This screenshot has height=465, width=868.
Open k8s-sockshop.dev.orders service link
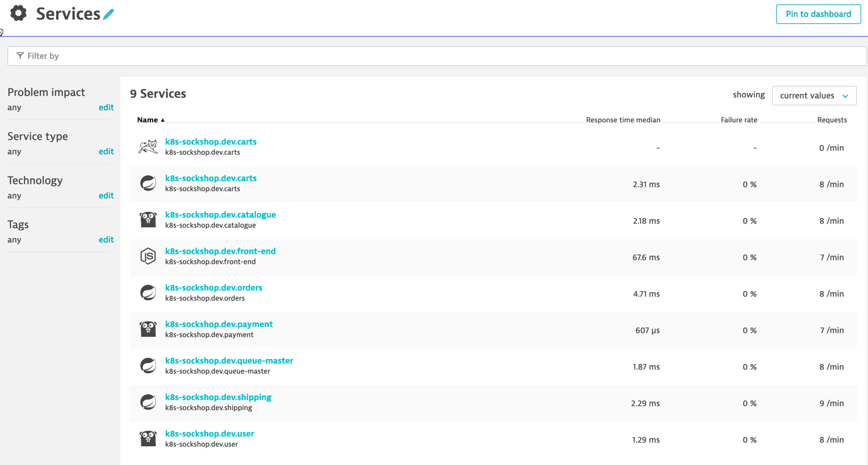click(x=214, y=288)
